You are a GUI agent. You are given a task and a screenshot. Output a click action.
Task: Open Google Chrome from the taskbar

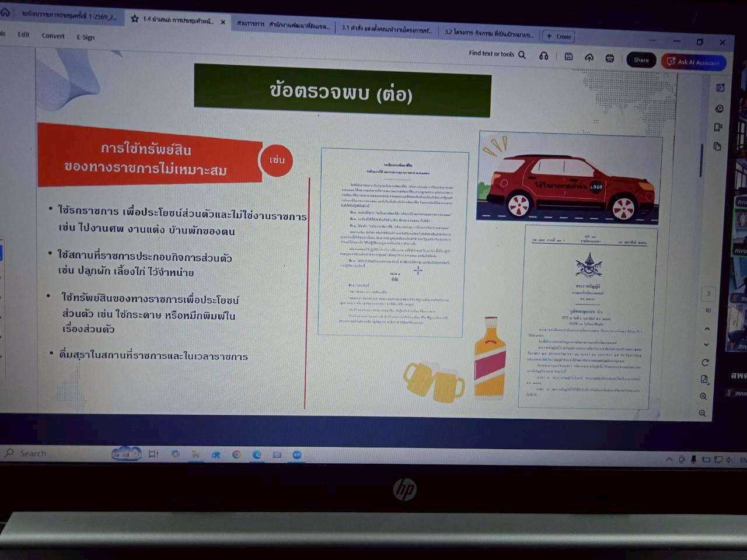pyautogui.click(x=236, y=454)
